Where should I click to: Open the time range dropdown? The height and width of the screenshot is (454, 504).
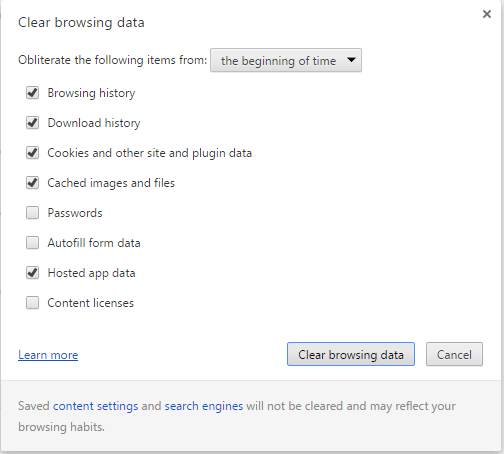[x=286, y=60]
